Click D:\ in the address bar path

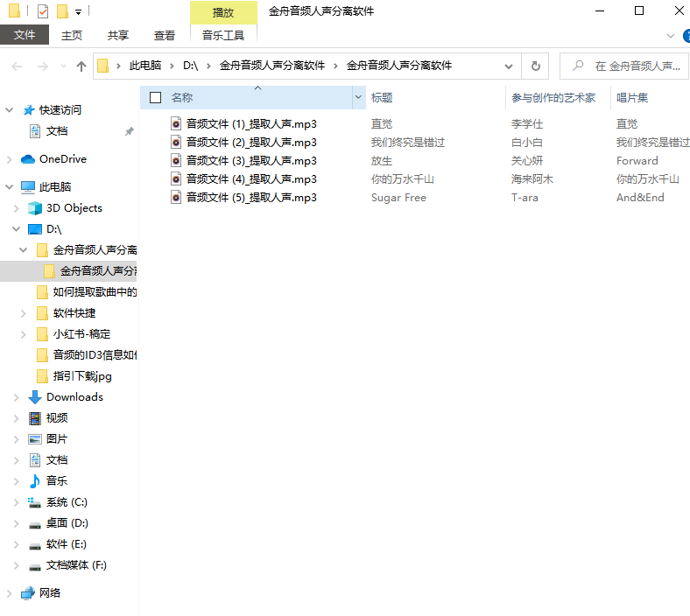click(191, 66)
